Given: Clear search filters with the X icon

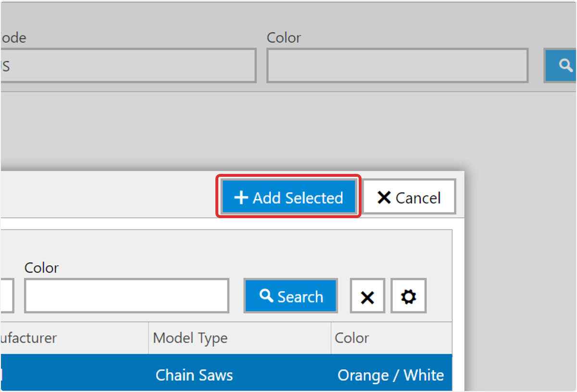Looking at the screenshot, I should [x=367, y=296].
